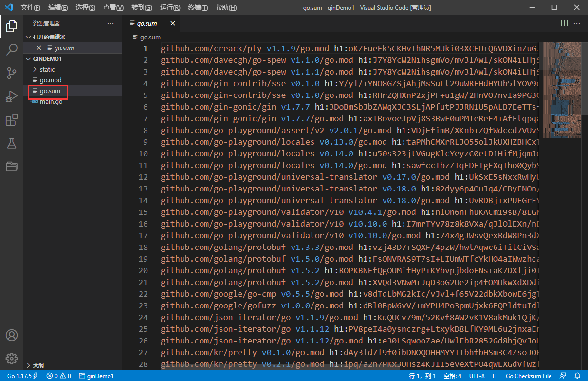
Task: Open the Extensions view
Action: coord(12,120)
